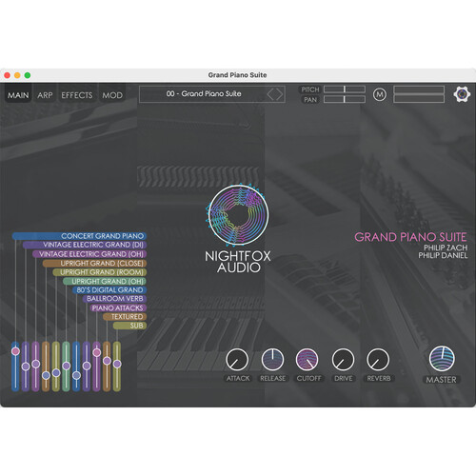Screen dimensions: 476x476
Task: Click the DRIVE knob
Action: (x=343, y=360)
